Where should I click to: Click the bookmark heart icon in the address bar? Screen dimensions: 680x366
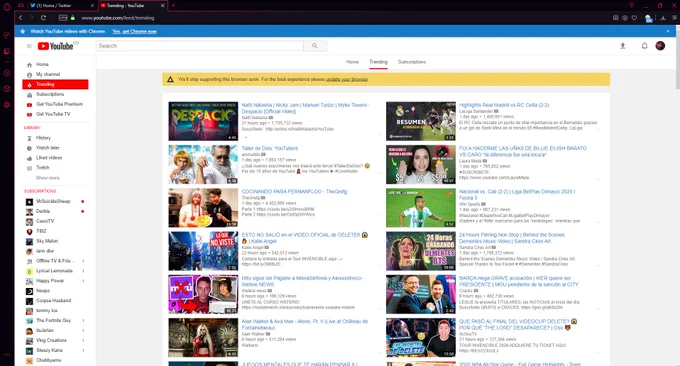(634, 18)
